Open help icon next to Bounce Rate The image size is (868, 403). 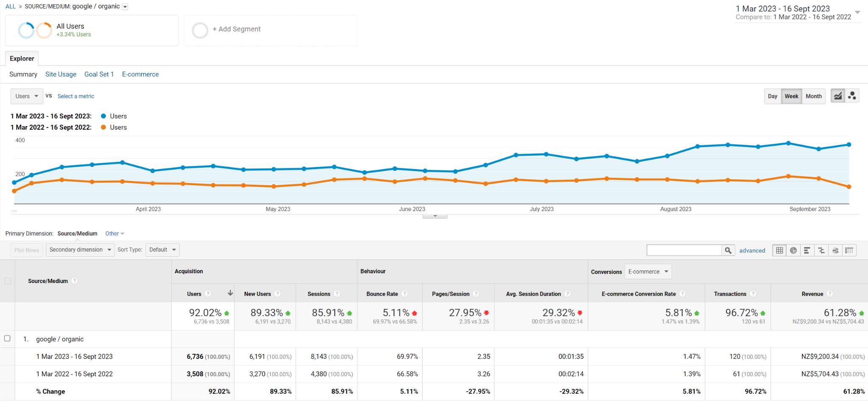pos(404,294)
